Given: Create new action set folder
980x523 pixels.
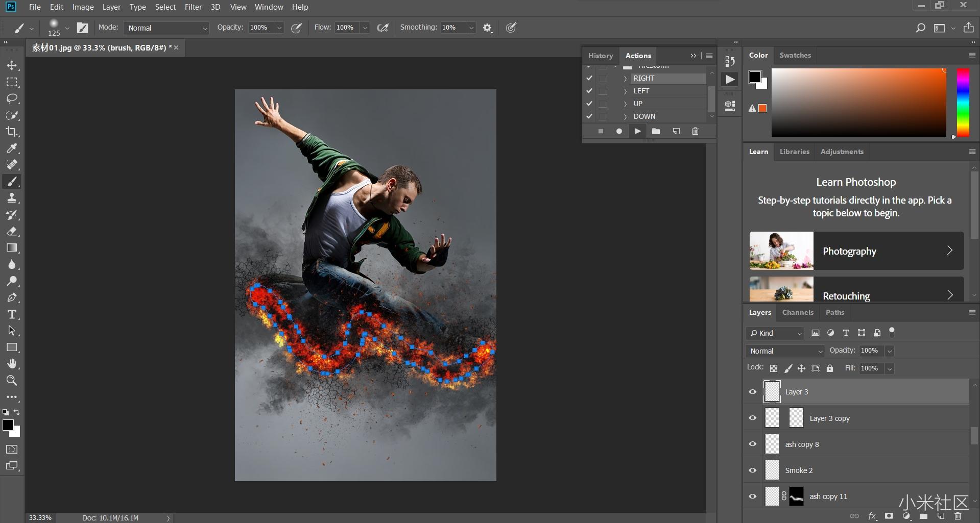Looking at the screenshot, I should (x=656, y=131).
